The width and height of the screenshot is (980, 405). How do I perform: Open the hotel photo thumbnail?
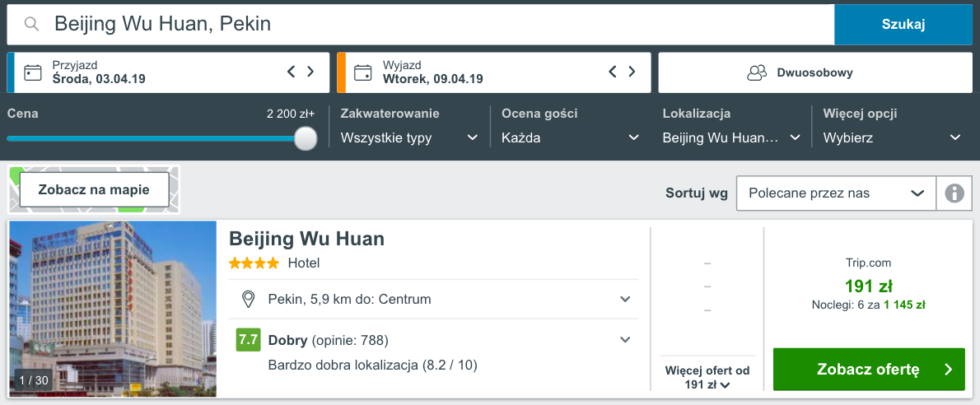click(113, 309)
